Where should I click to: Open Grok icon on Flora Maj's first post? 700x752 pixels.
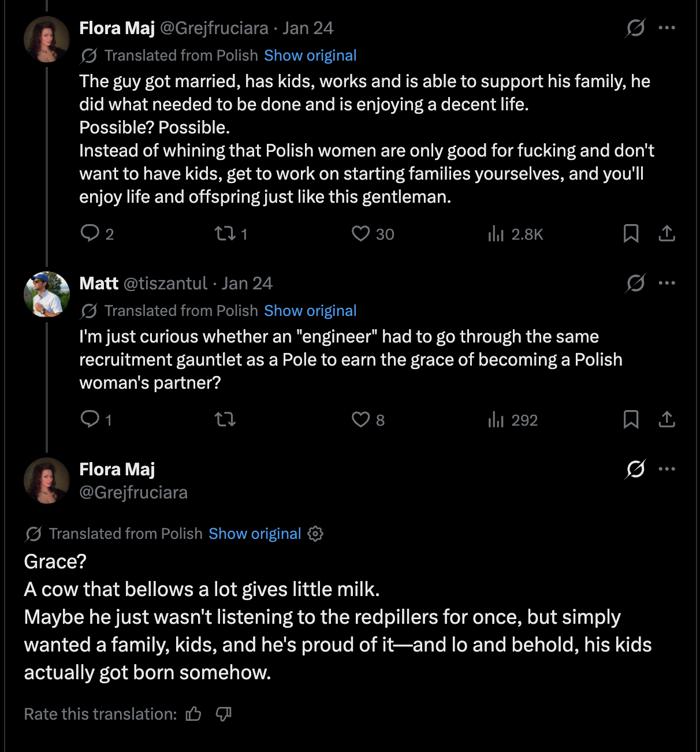tap(635, 28)
